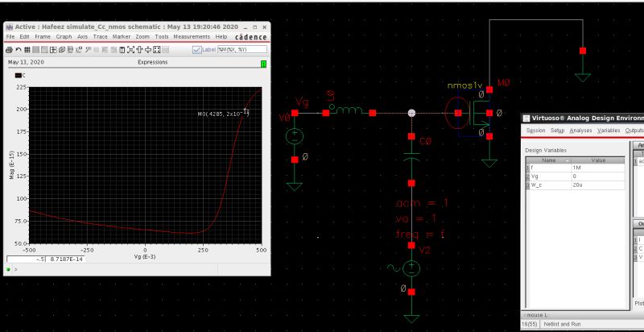Click the add-subwindow plus icon in toolbar
This screenshot has height=332, width=644.
tap(53, 50)
